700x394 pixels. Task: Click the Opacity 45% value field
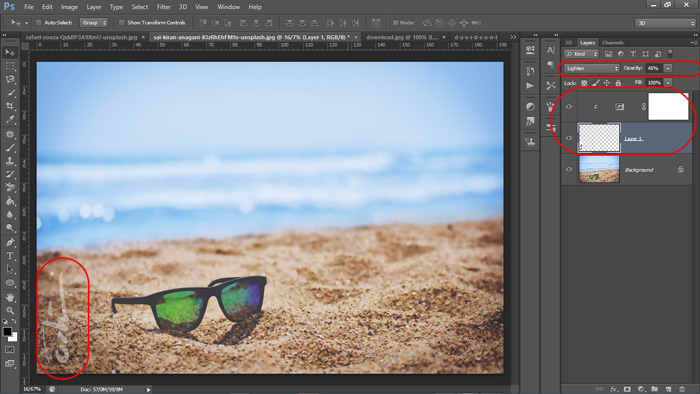tap(654, 68)
